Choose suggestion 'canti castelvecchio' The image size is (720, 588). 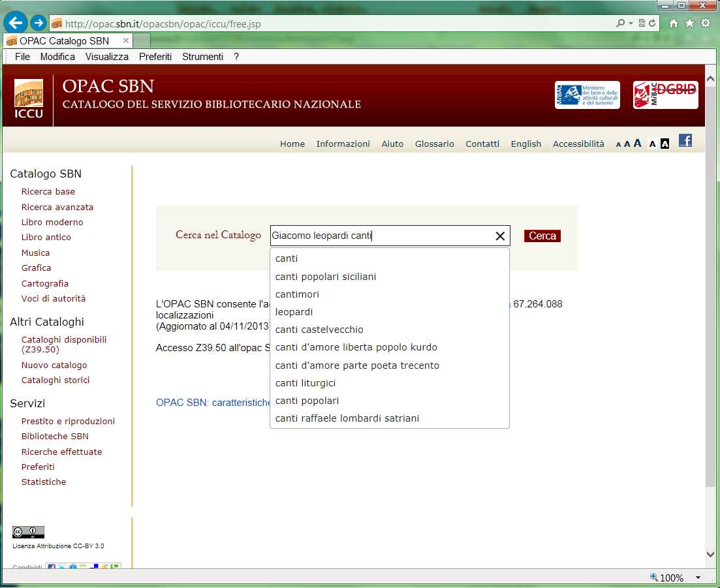pyautogui.click(x=390, y=330)
